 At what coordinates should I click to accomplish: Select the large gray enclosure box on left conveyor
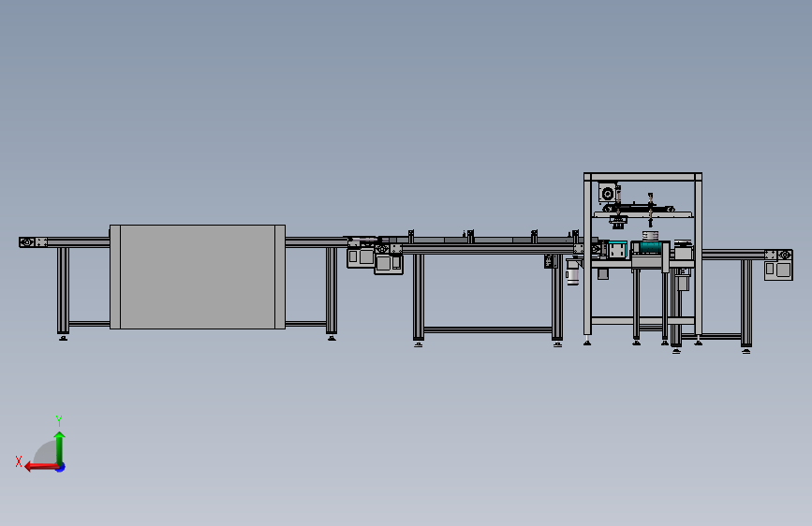coord(198,277)
